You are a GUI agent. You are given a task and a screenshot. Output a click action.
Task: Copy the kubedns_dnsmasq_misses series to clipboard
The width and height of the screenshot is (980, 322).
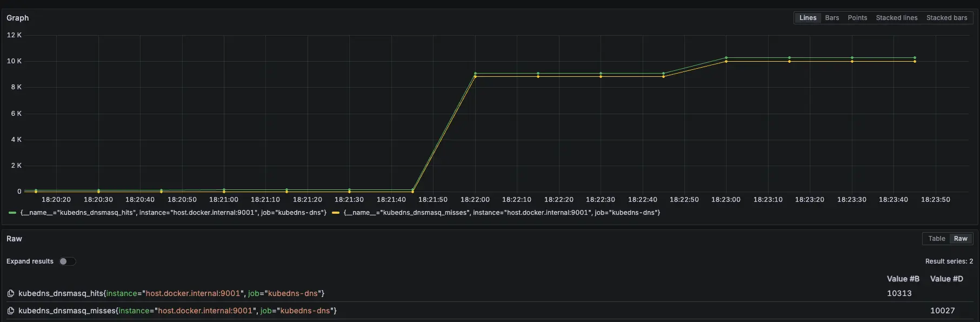pyautogui.click(x=10, y=311)
